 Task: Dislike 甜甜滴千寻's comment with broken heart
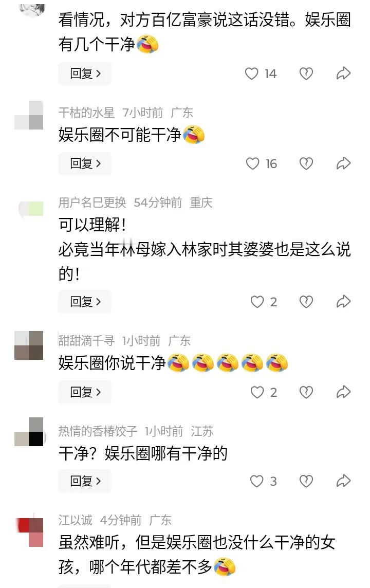[306, 392]
